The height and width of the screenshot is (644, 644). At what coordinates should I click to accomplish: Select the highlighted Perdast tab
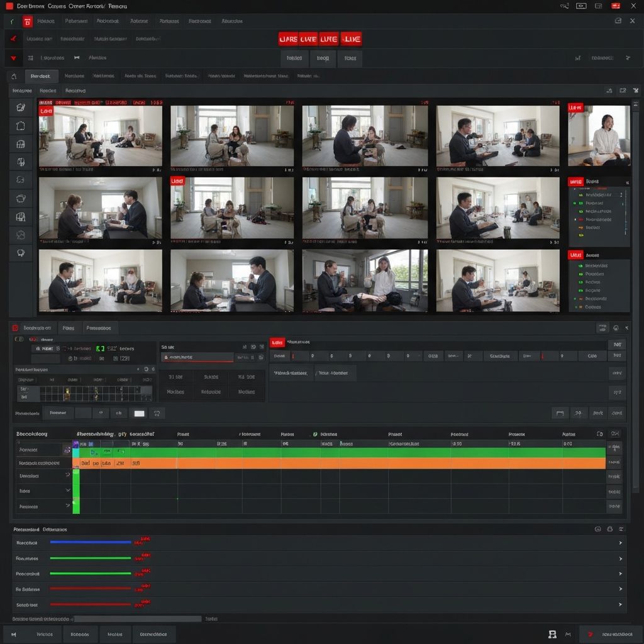pyautogui.click(x=41, y=76)
